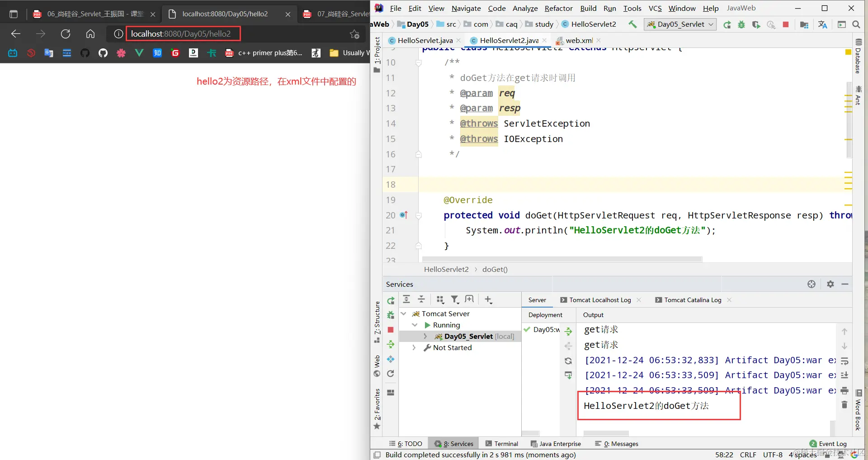868x460 pixels.
Task: Open the Group By dropdown in Services
Action: click(440, 299)
